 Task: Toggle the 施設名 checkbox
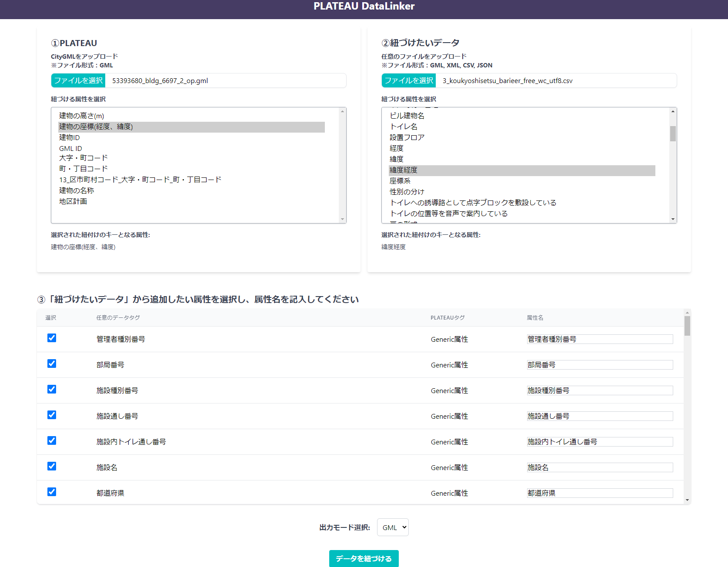click(x=52, y=466)
